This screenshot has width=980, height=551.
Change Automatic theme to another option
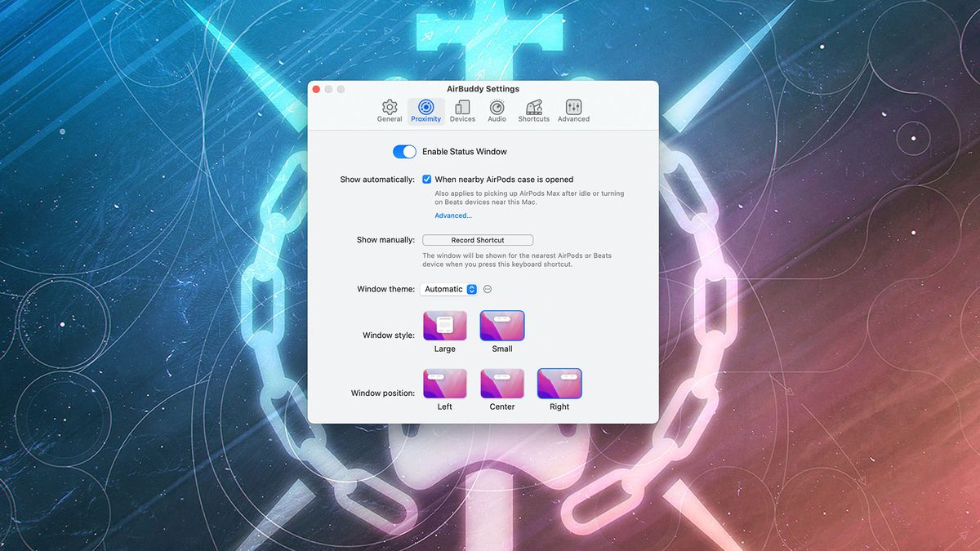pos(449,288)
